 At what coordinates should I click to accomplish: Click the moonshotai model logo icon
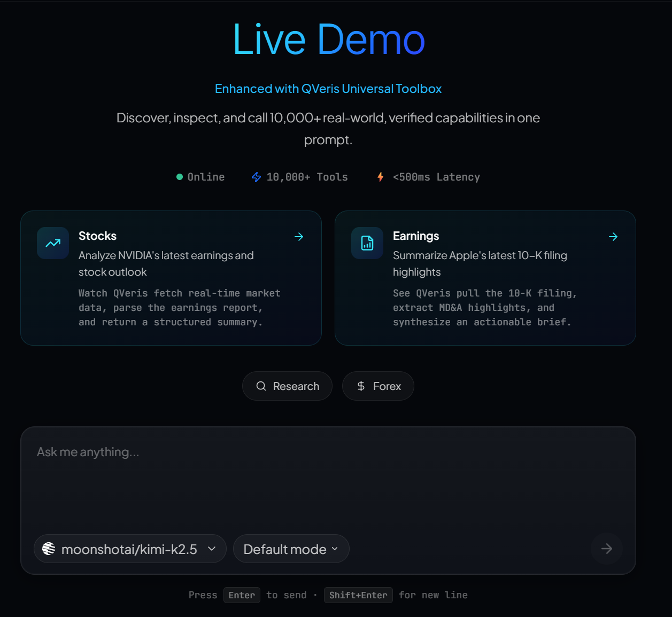tap(49, 549)
